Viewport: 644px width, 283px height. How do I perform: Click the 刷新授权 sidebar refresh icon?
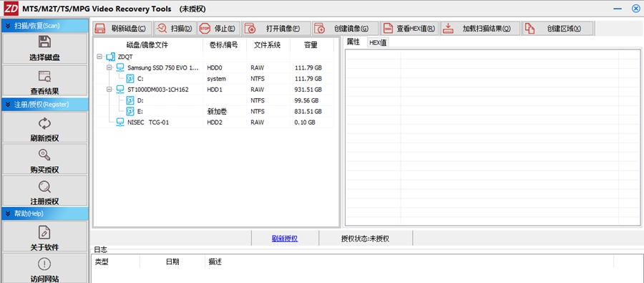pyautogui.click(x=44, y=123)
